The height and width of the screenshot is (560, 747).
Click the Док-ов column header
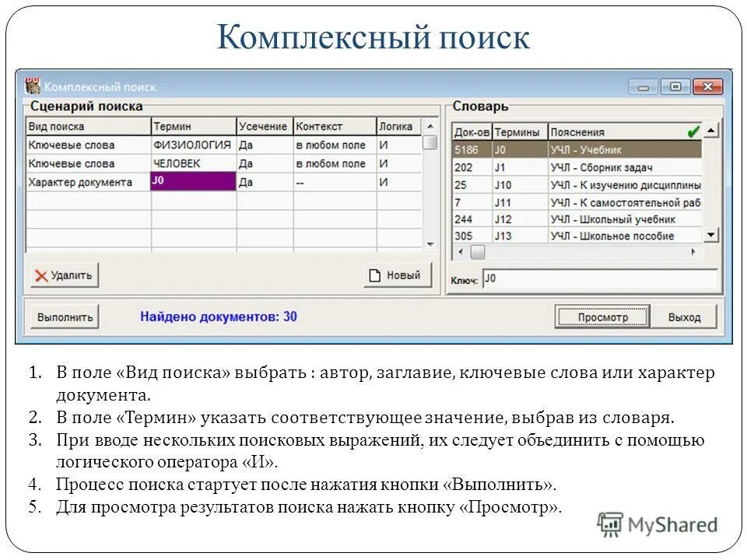472,132
